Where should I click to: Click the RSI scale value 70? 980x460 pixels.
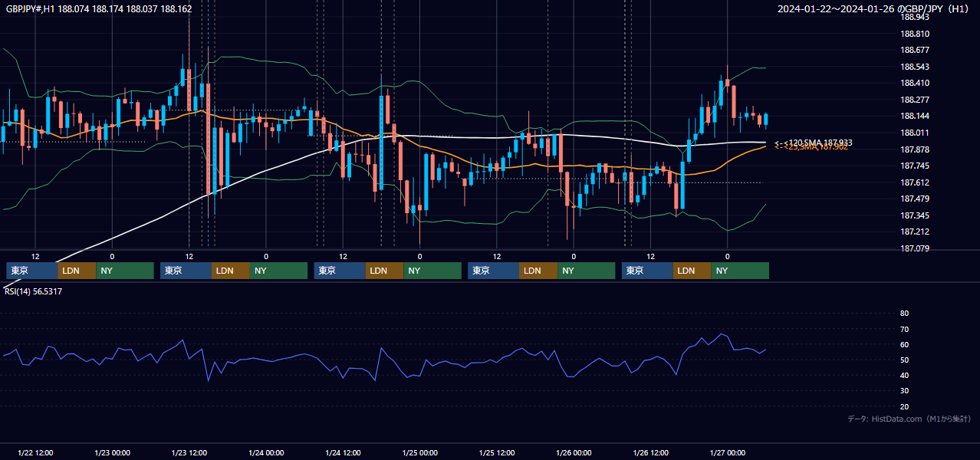(905, 329)
